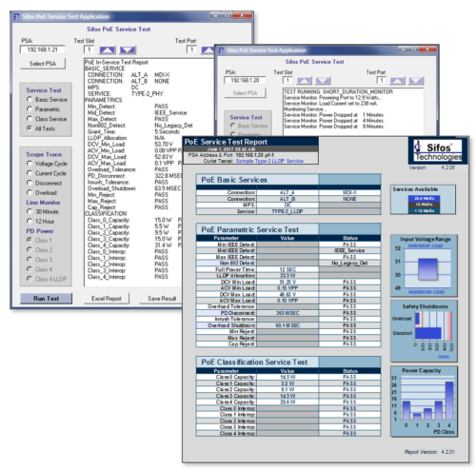The width and height of the screenshot is (476, 470).
Task: Click the Sifos Technologies logo in report
Action: (x=438, y=151)
